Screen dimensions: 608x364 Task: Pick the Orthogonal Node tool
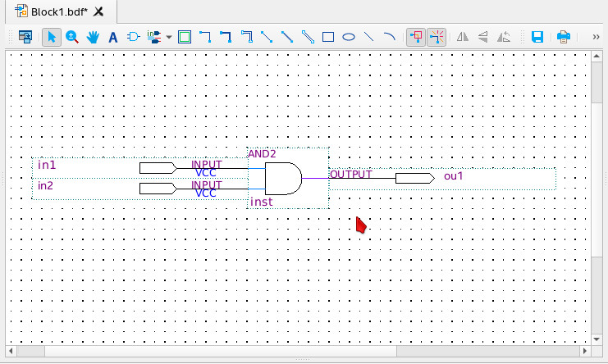[205, 37]
